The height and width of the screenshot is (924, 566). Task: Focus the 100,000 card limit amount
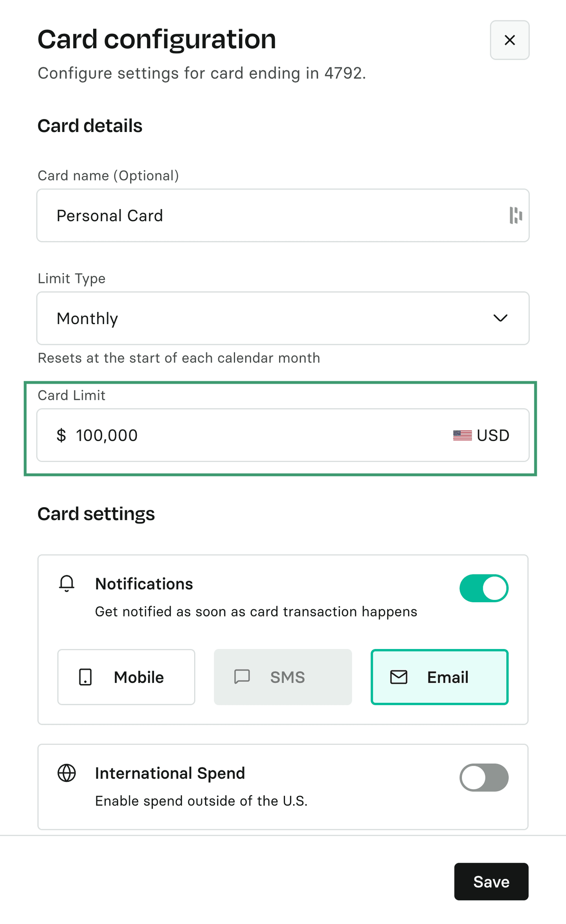pos(236,435)
